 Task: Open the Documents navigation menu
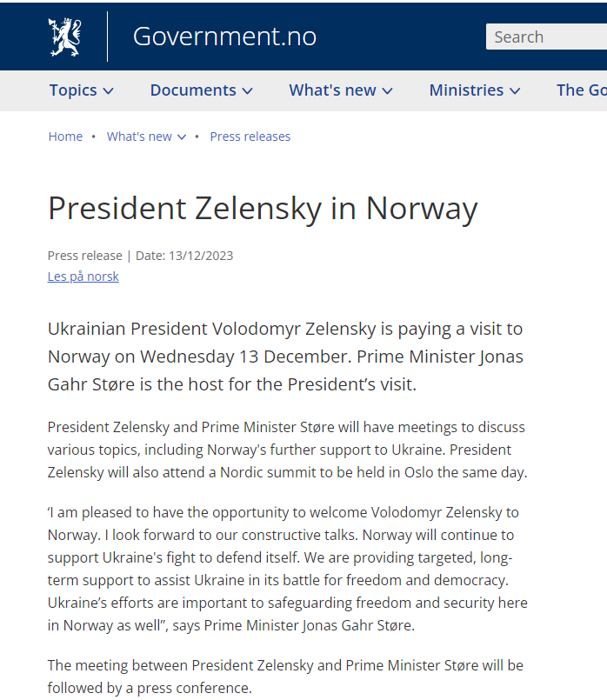click(x=193, y=90)
